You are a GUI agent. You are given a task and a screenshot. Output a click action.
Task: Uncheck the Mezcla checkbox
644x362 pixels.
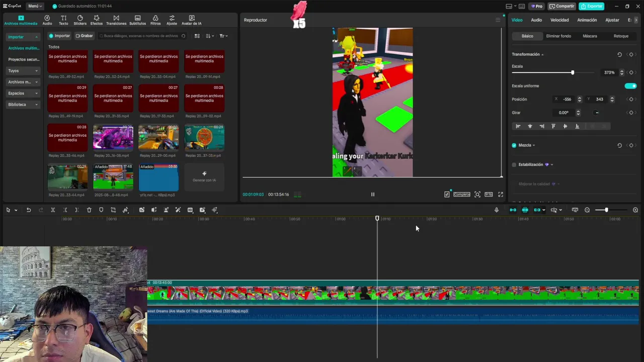pos(514,145)
